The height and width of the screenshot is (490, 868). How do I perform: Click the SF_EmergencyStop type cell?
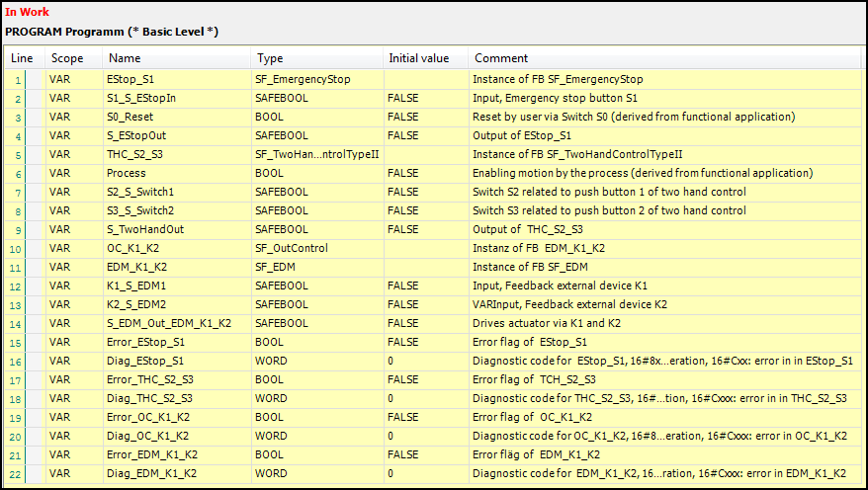314,79
